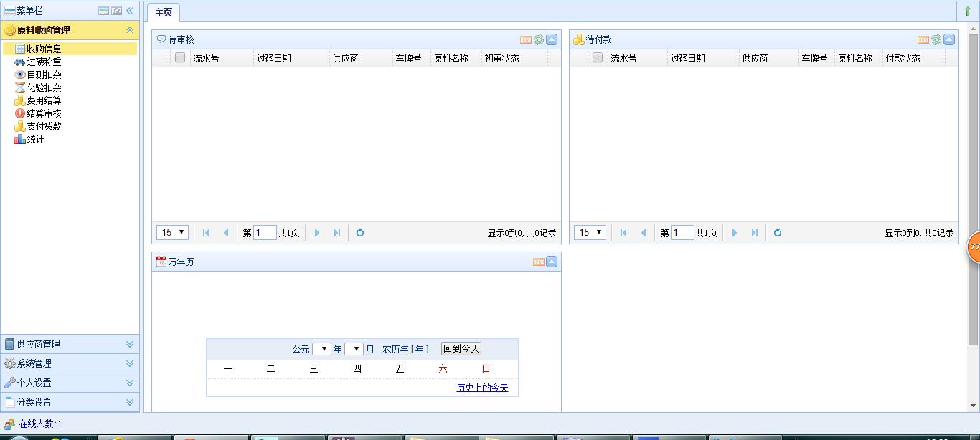Click the green up arrow icon
This screenshot has width=980, height=440.
(x=968, y=11)
